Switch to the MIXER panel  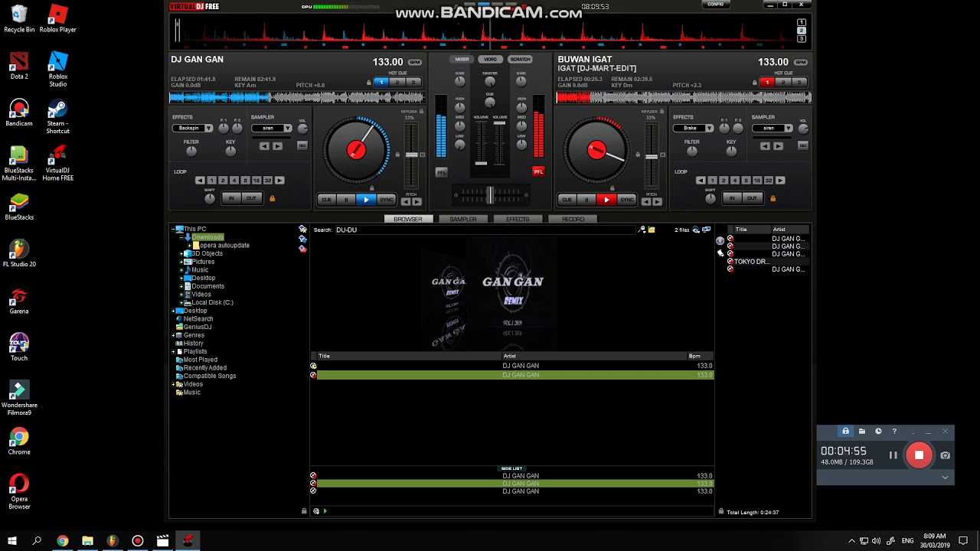(462, 59)
